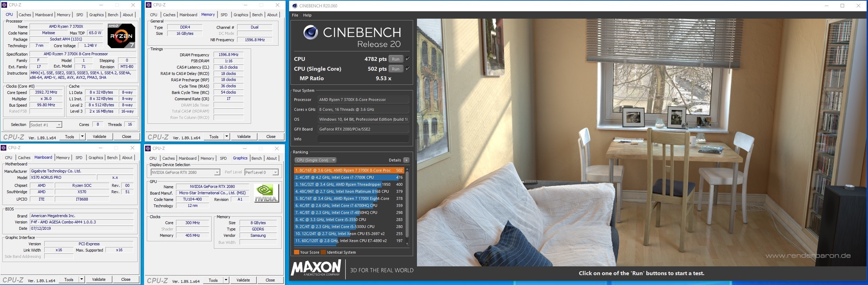Switch to Caches tab in CPU-Z CPU window

[25, 15]
